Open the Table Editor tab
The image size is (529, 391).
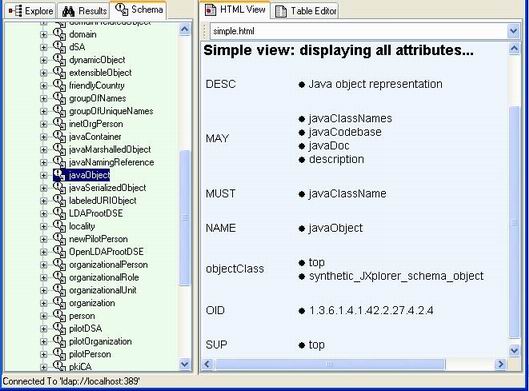(x=305, y=11)
